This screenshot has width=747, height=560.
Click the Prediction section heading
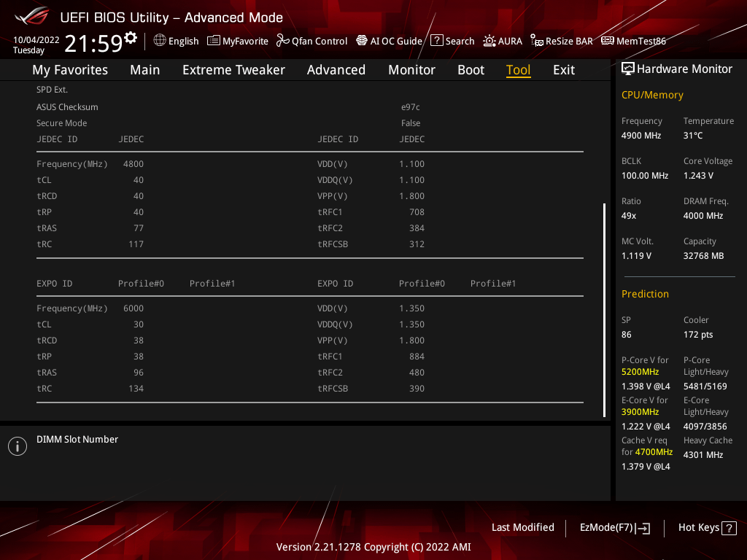click(x=645, y=294)
